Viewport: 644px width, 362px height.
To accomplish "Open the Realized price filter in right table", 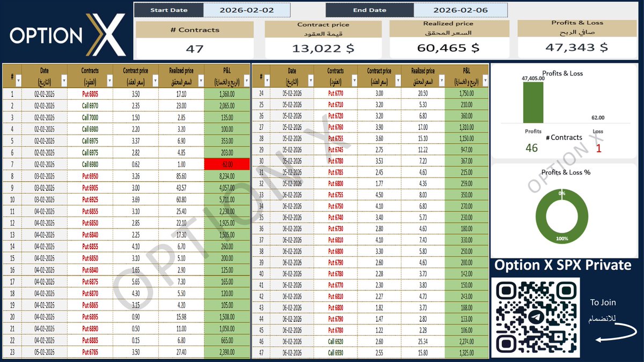I will click(441, 81).
